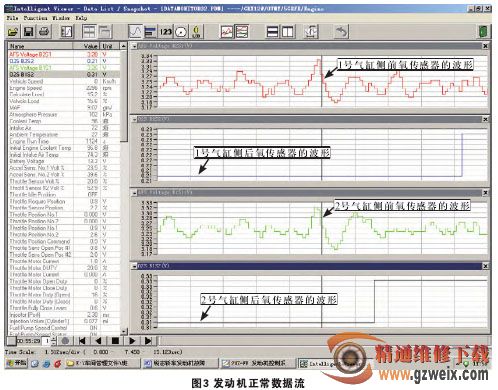Open the File menu
Screen dimensions: 498x390
(x=12, y=18)
